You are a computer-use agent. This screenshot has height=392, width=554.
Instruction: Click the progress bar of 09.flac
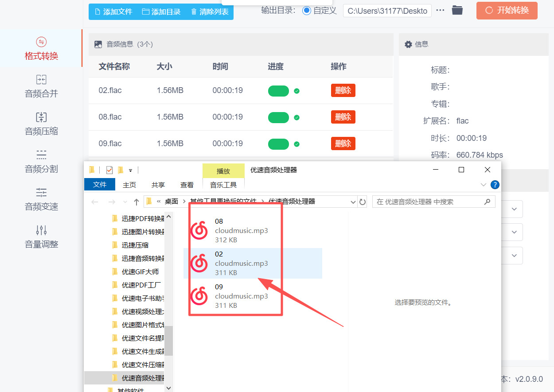pyautogui.click(x=278, y=144)
